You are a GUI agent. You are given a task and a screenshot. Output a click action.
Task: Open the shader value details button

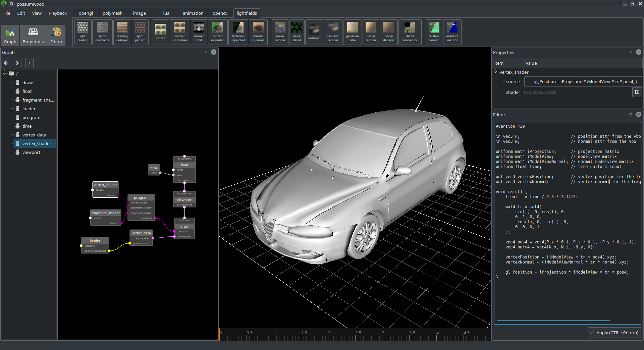pos(637,92)
